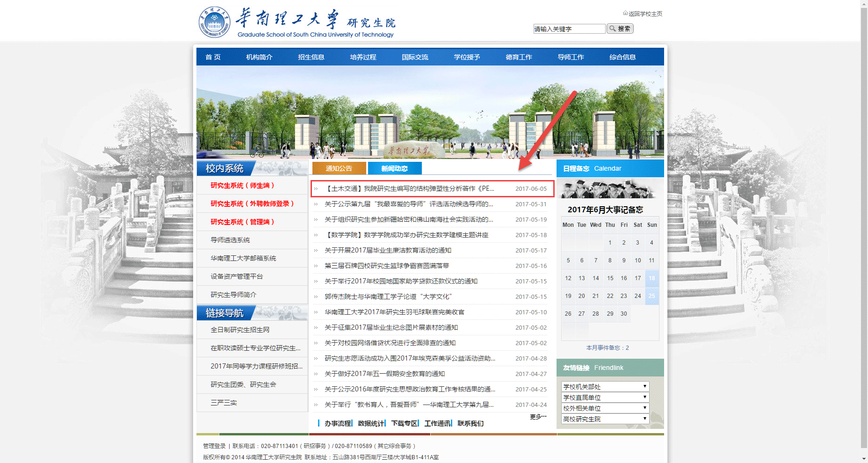Screen dimensions: 868x463
Task: Open 研究生系统（师生端）link
Action: tap(242, 185)
